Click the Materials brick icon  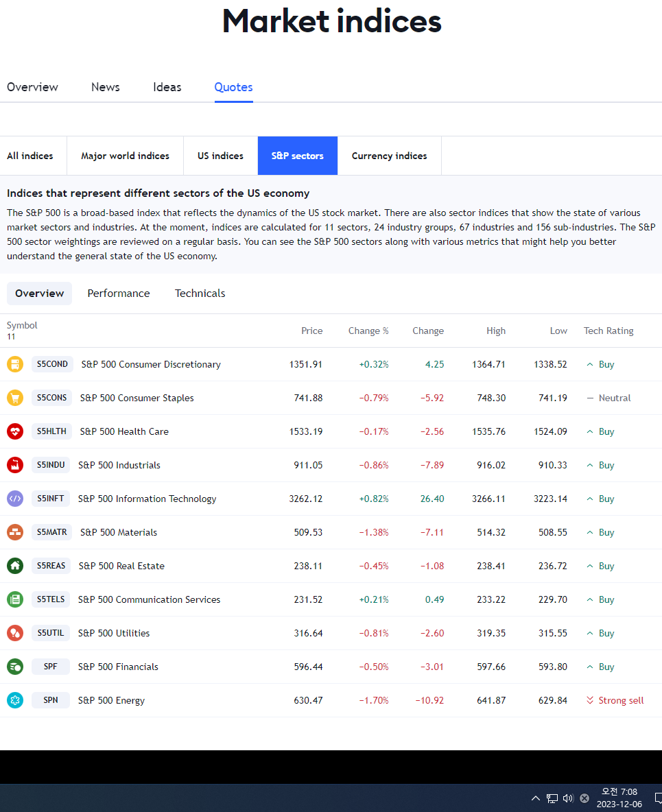(15, 532)
